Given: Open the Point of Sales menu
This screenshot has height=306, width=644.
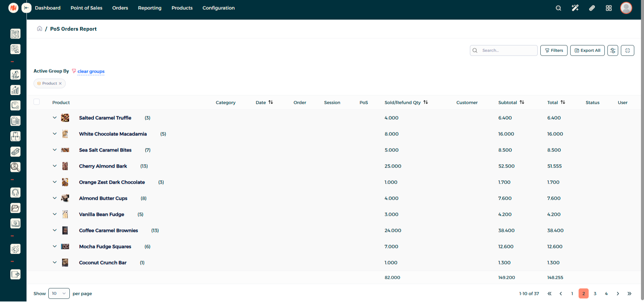Looking at the screenshot, I should 87,8.
